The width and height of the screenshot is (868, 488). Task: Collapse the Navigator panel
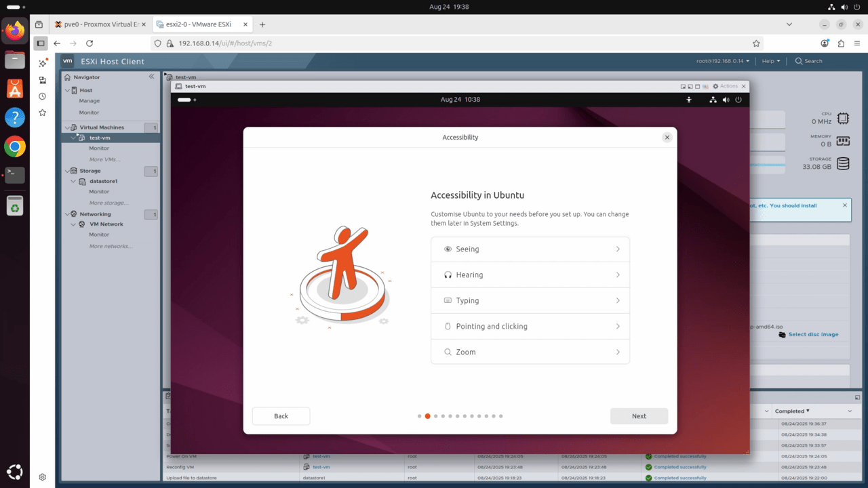[151, 77]
